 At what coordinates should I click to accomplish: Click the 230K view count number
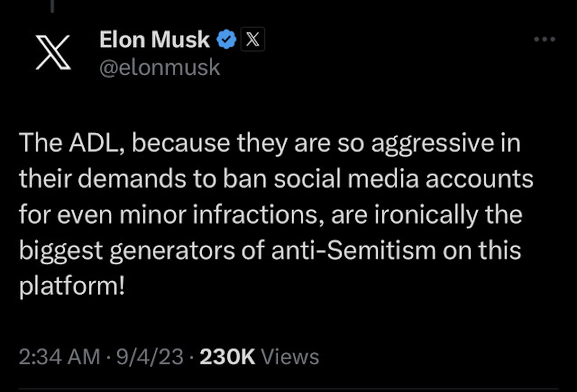227,356
